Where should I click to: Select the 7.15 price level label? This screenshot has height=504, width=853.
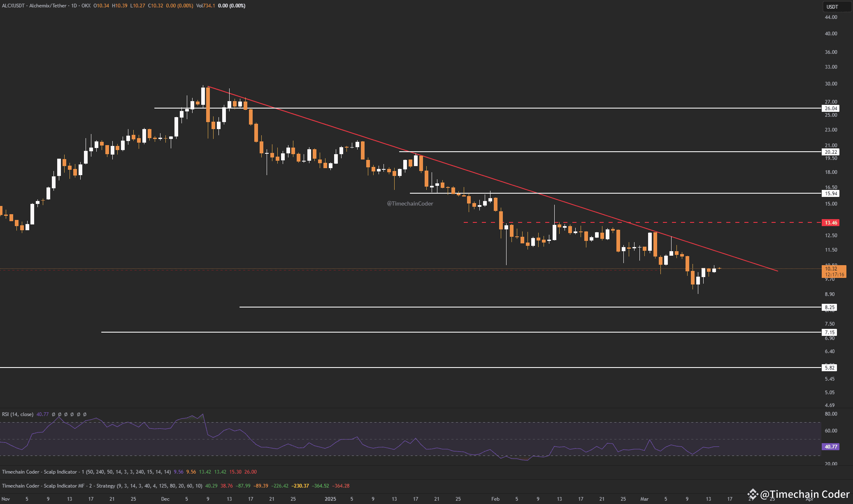tap(830, 333)
